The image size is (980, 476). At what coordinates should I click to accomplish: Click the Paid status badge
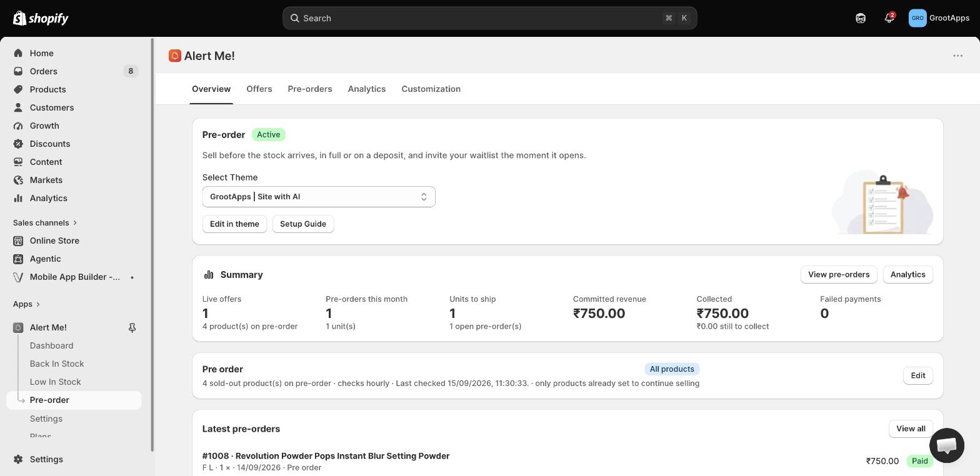tap(919, 461)
